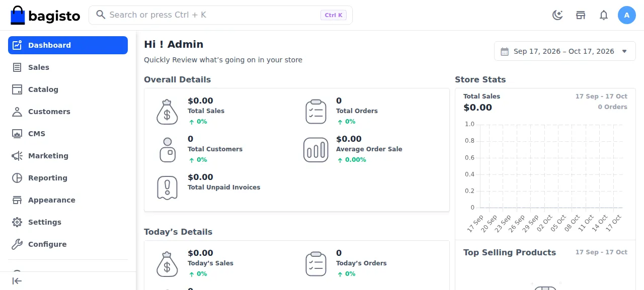Image resolution: width=644 pixels, height=290 pixels.
Task: Click the Settings gear icon
Action: (x=17, y=222)
